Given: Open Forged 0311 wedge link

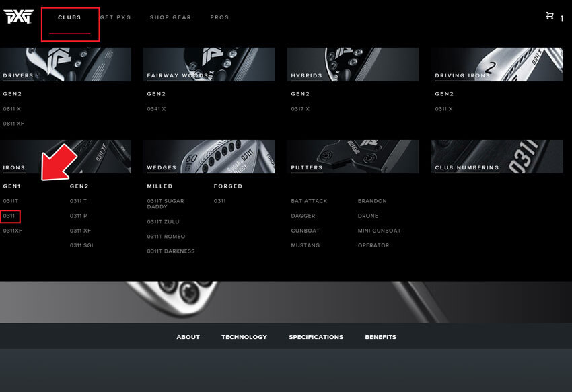Looking at the screenshot, I should [x=219, y=201].
